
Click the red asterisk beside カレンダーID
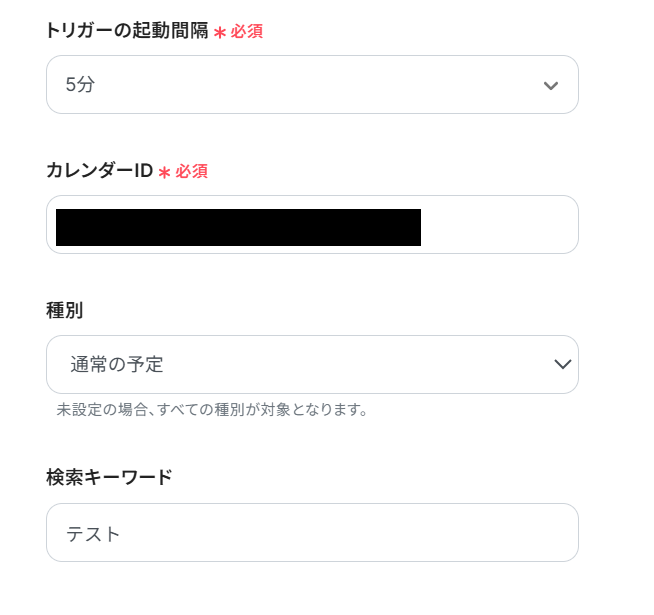click(x=165, y=172)
